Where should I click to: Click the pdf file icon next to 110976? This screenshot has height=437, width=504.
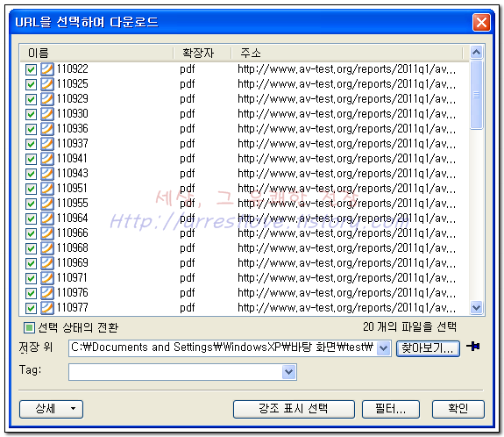tap(47, 293)
